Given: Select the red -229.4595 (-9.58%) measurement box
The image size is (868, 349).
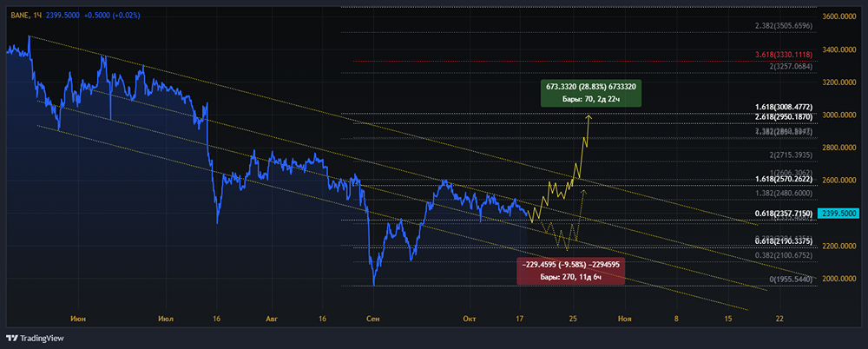Looking at the screenshot, I should (571, 272).
